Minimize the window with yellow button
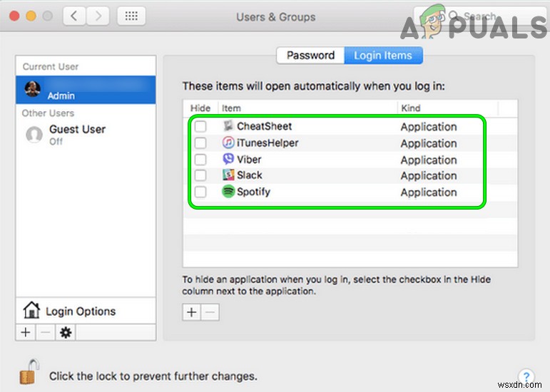The image size is (550, 392). 31,16
